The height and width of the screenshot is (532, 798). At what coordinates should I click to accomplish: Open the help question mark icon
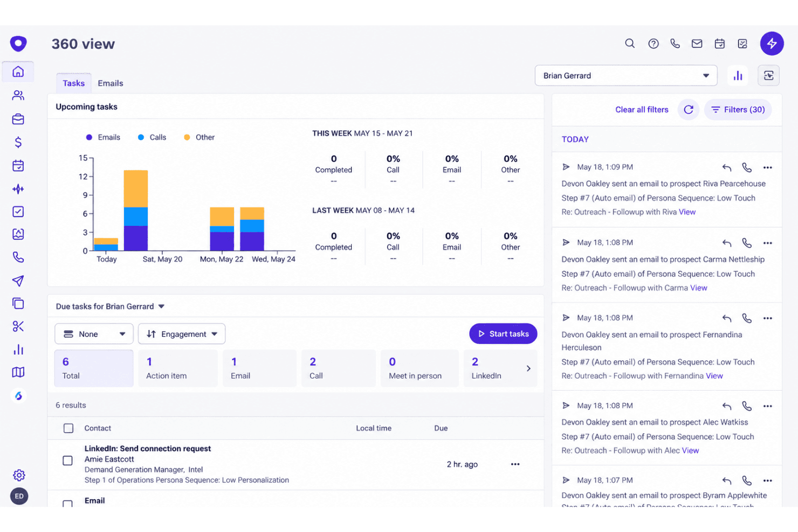(653, 44)
